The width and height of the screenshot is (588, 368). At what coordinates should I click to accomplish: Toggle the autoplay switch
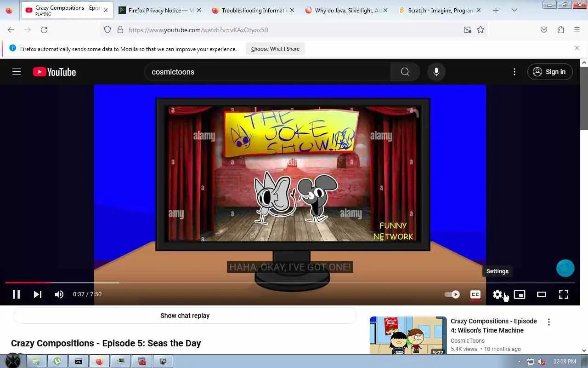click(x=452, y=294)
